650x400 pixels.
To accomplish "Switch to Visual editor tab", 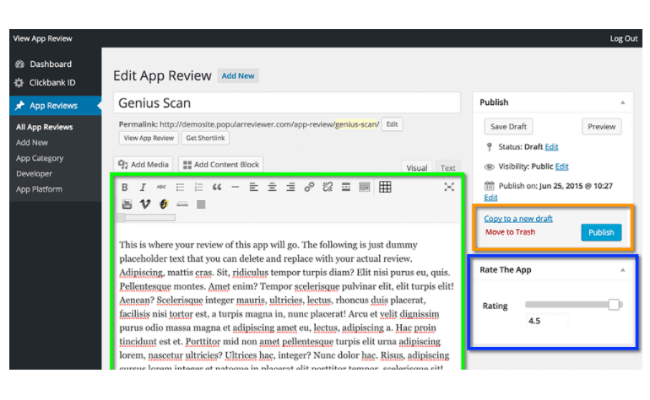I will 417,167.
